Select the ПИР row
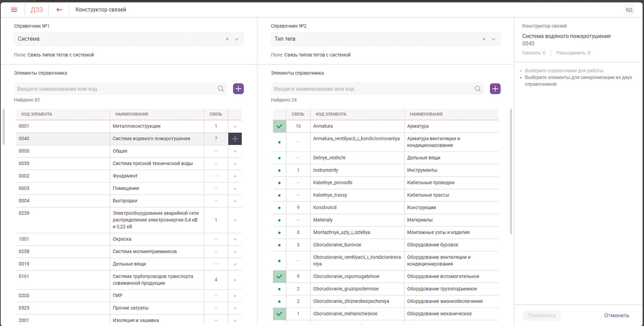This screenshot has width=644, height=326. (129, 295)
